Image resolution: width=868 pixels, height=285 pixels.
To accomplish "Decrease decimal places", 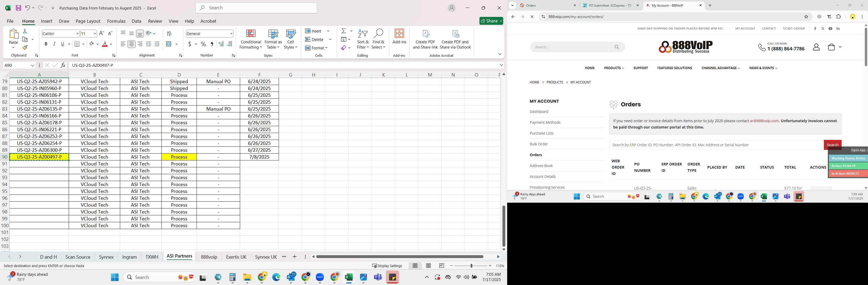I will click(230, 44).
